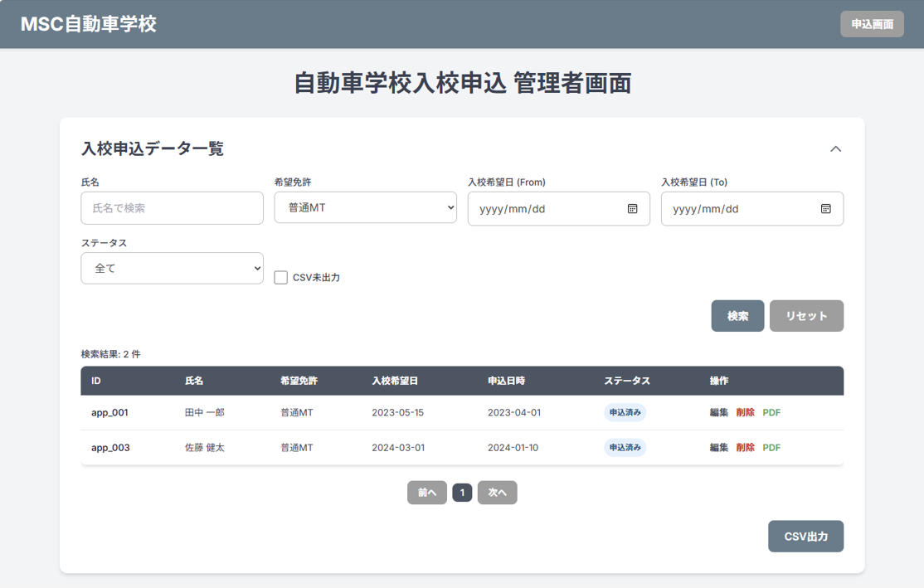Delete the app_001 application
The image size is (924, 588).
click(x=745, y=413)
